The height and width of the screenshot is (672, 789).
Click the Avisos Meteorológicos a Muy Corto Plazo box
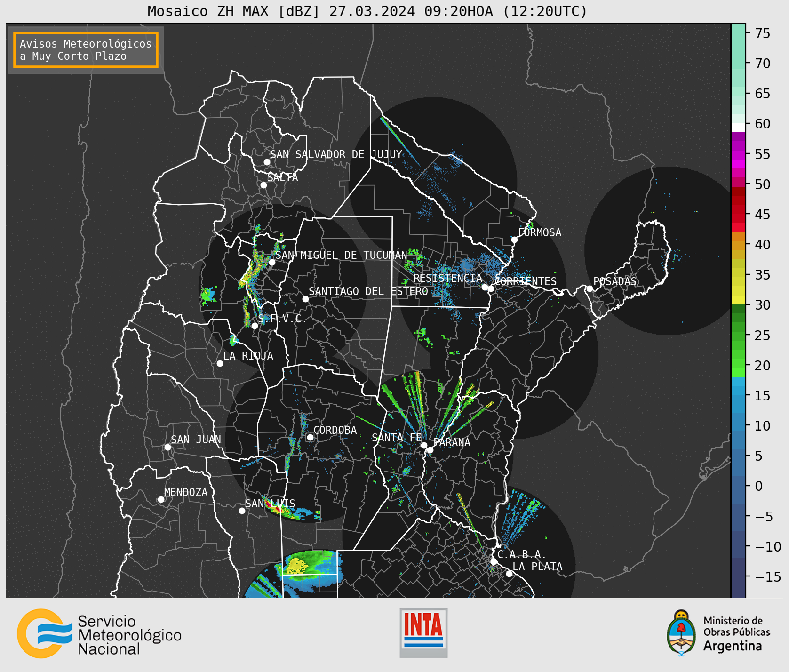[x=86, y=50]
